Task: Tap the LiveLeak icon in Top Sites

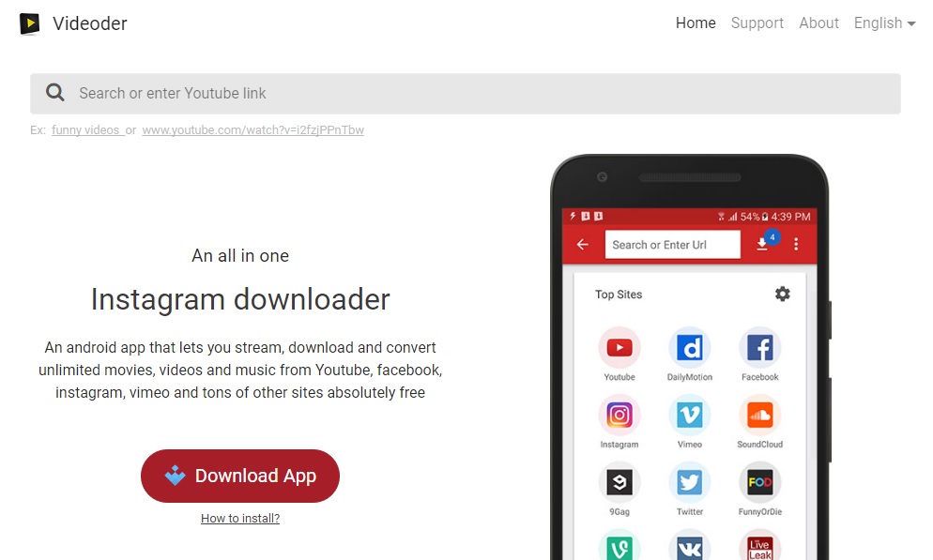Action: click(760, 545)
